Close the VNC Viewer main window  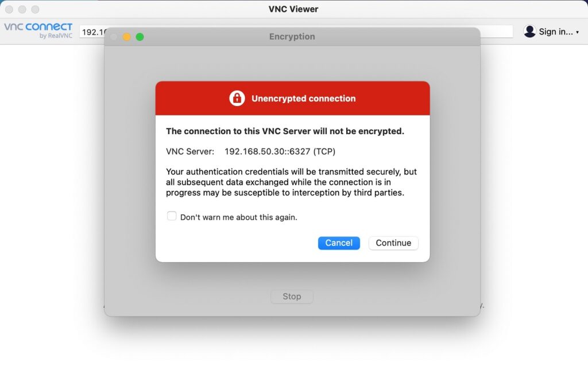(x=9, y=9)
